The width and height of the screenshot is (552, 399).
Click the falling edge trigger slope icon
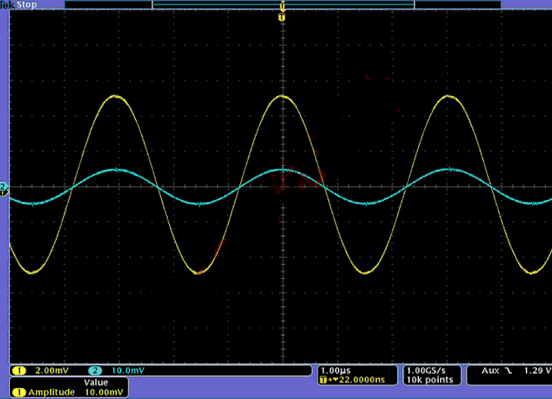tap(508, 371)
